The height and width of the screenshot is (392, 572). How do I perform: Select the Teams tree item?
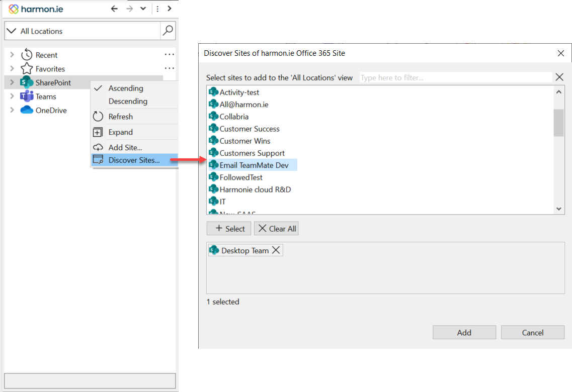[x=46, y=96]
